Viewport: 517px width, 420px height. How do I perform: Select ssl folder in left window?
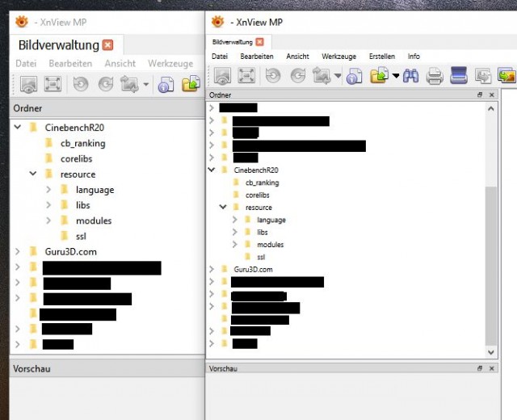[x=81, y=237]
